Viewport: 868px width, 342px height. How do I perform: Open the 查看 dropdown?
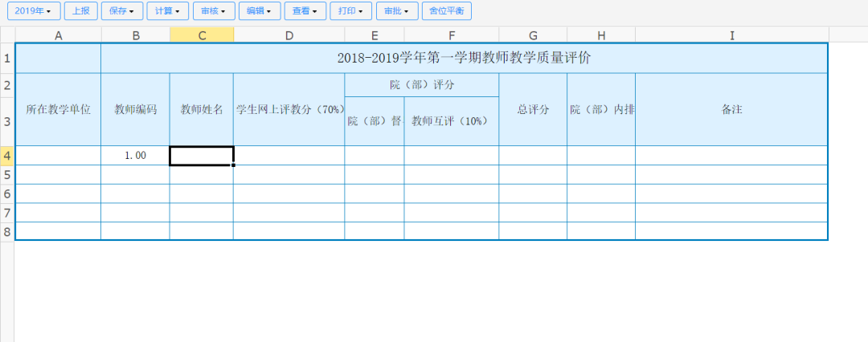tap(305, 11)
